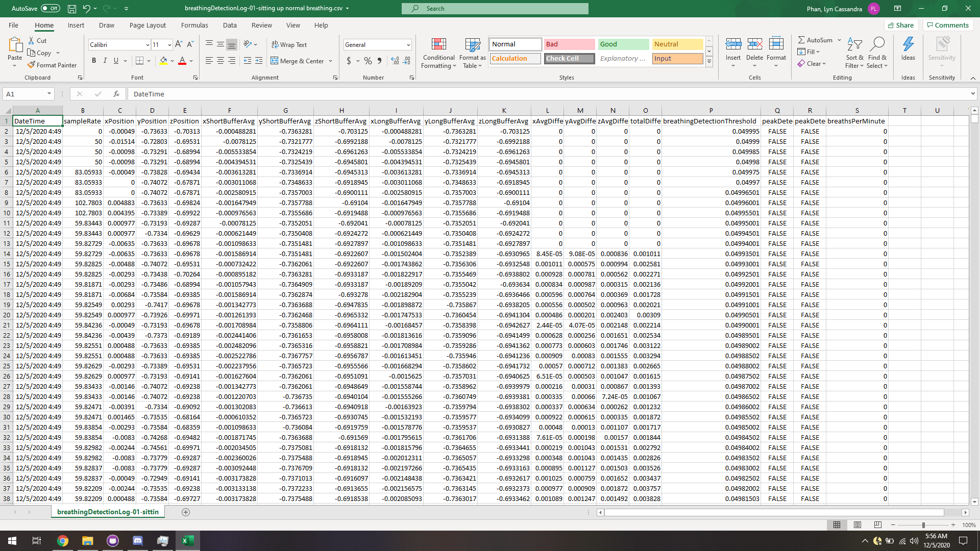Open the Insert ribbon tab
Screen dimensions: 980x551
tap(76, 25)
